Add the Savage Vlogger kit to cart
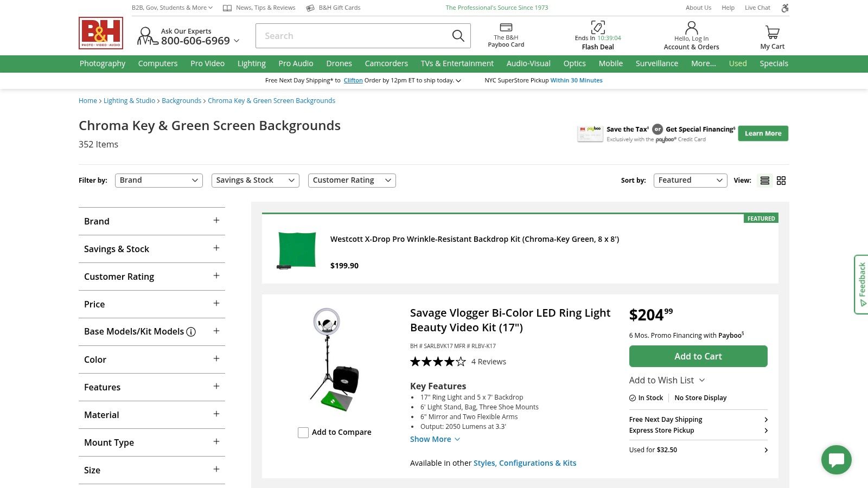 click(x=698, y=356)
